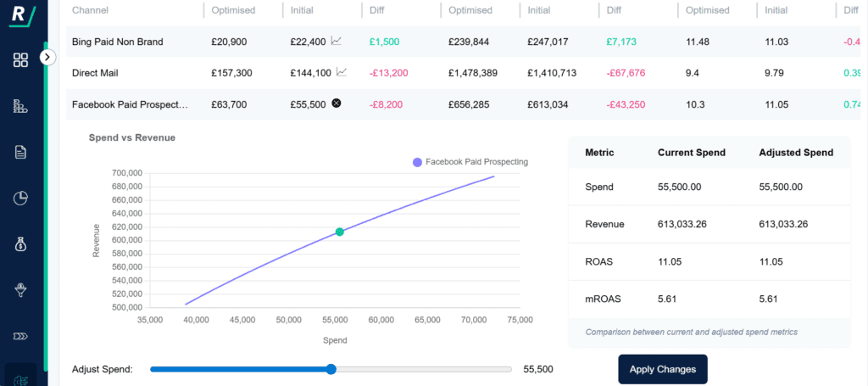Open the document report icon in sidebar
The width and height of the screenshot is (868, 386).
click(21, 152)
